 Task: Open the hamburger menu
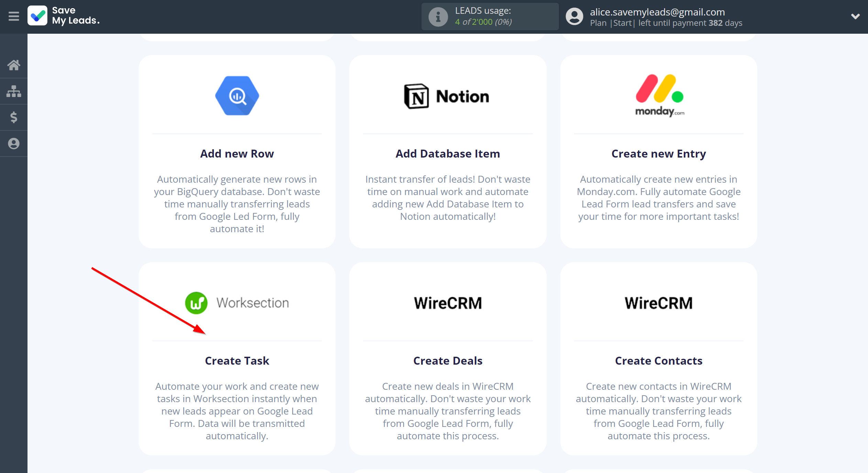[14, 16]
